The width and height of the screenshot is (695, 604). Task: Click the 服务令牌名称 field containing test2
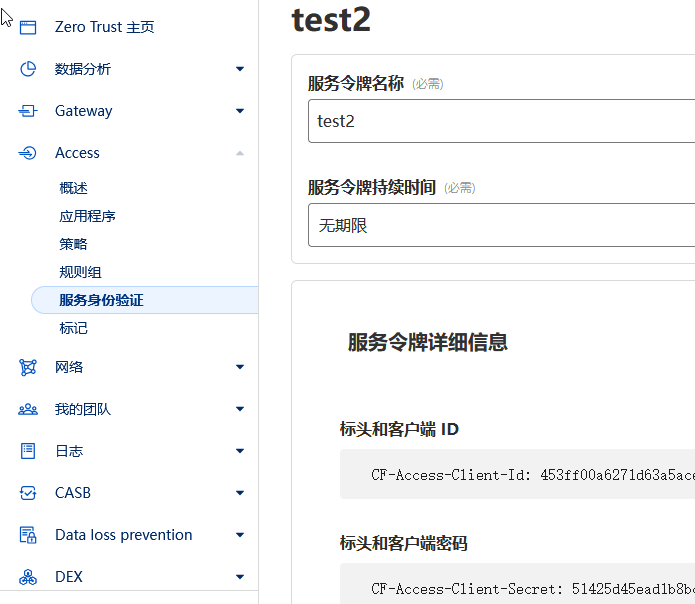coord(501,121)
